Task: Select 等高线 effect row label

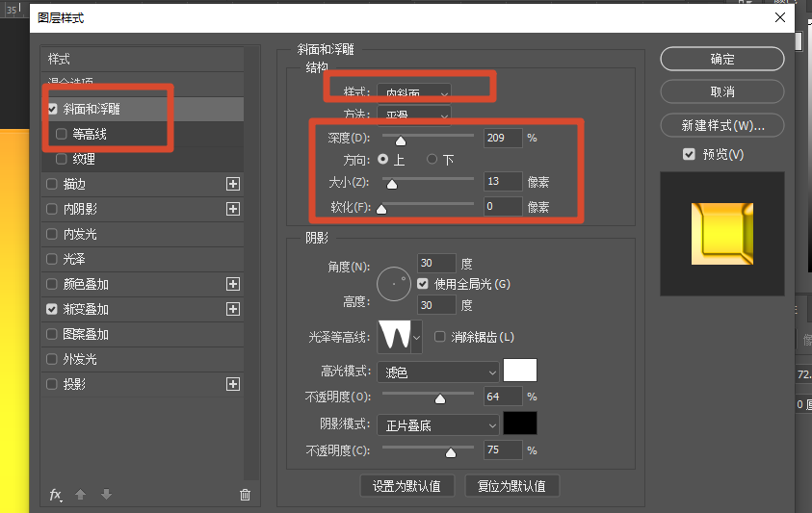Action: pyautogui.click(x=90, y=134)
